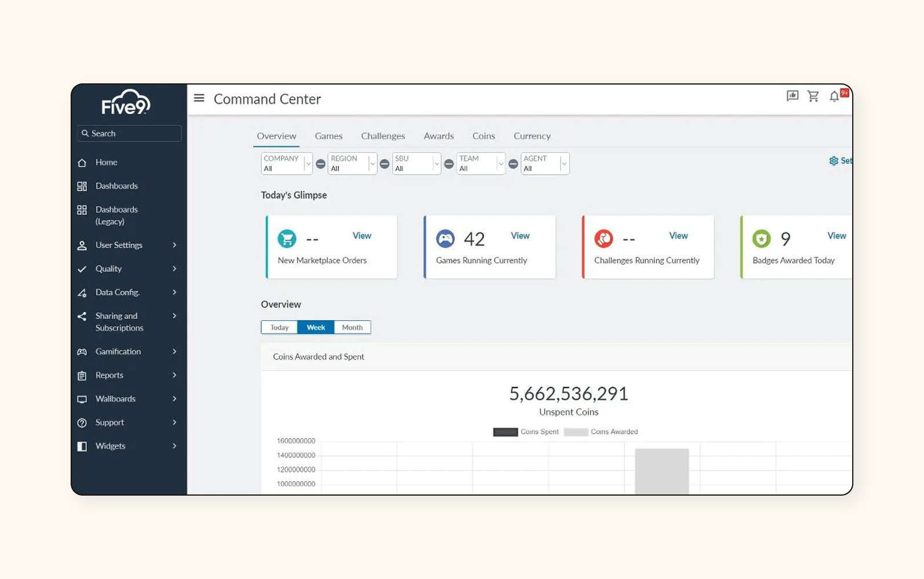Click the 5,662,536,291 Unspent Coins value
924x579 pixels.
coord(569,394)
